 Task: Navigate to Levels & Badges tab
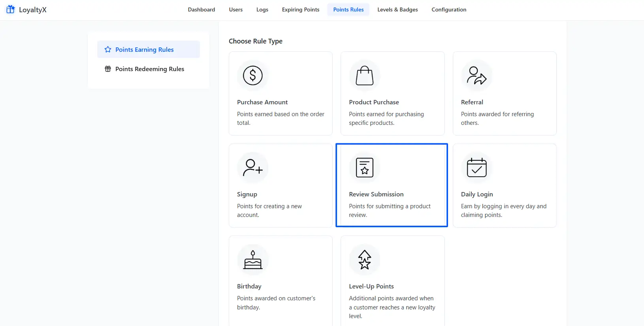click(397, 9)
